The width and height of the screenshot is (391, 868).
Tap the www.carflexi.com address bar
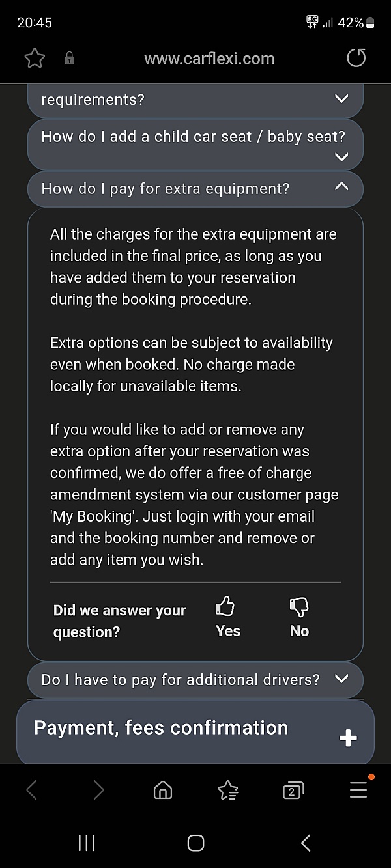pos(209,59)
